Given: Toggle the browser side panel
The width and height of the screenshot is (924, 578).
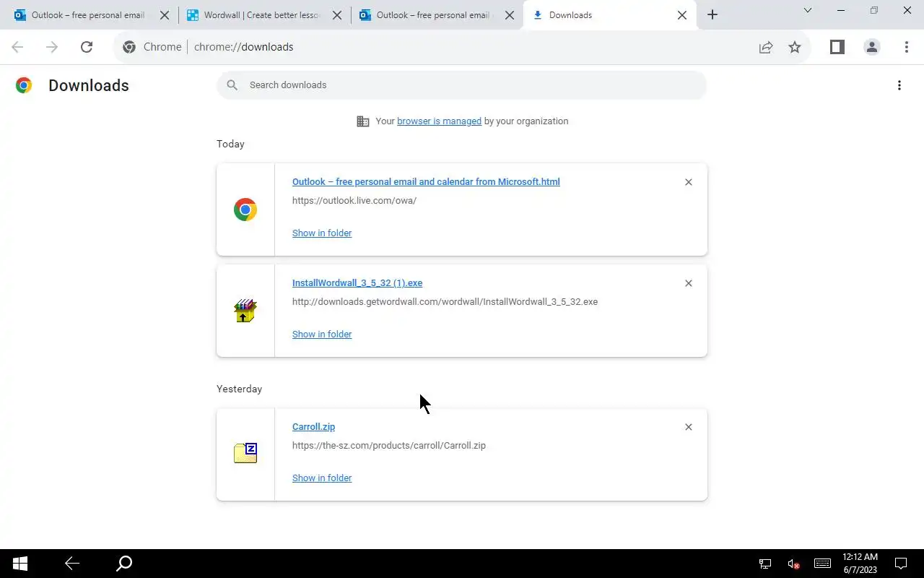Looking at the screenshot, I should coord(837,47).
